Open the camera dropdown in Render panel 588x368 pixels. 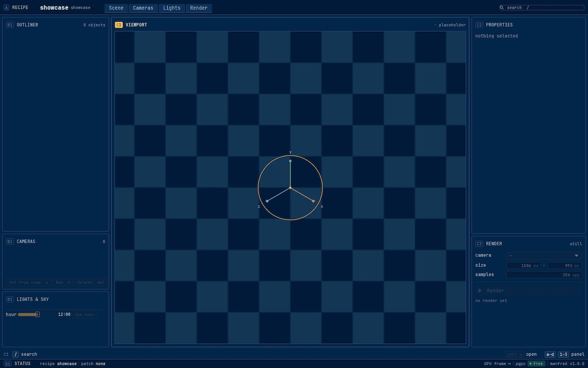point(544,256)
